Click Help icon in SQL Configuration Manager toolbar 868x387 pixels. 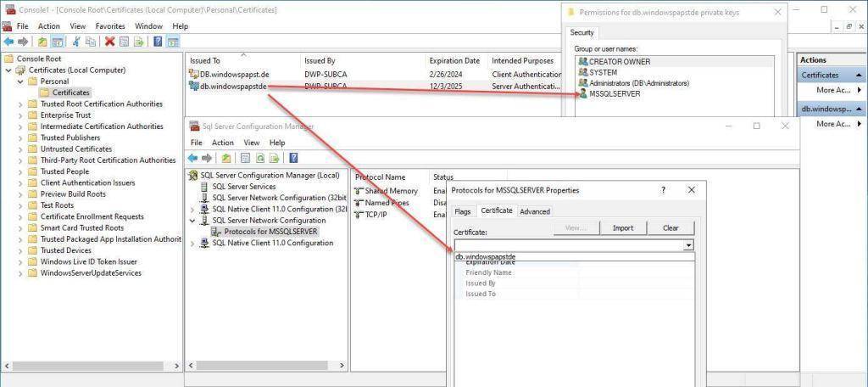[293, 158]
